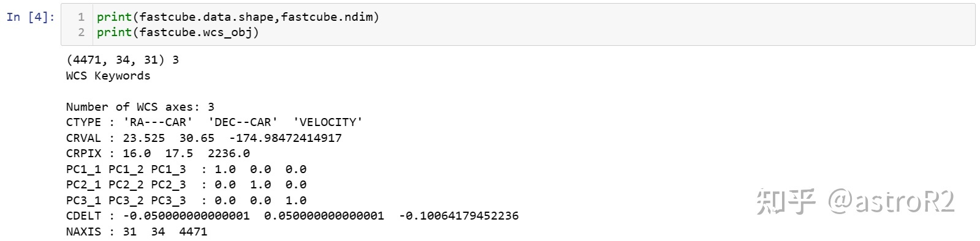
Task: Place cursor in fastcube.data.shape code line
Action: [x=238, y=17]
